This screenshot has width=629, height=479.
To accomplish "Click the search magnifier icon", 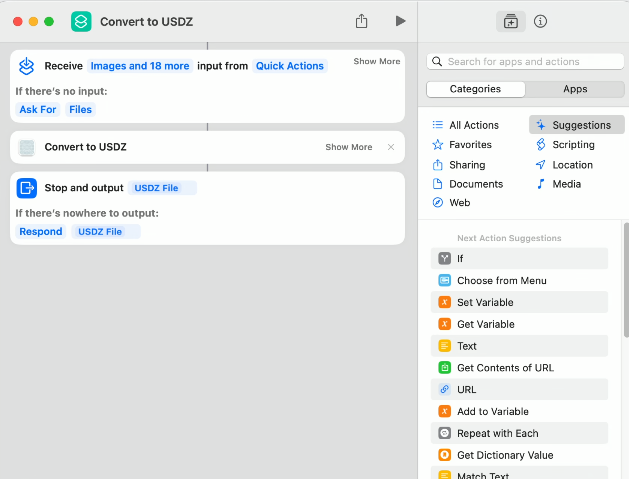I will click(437, 62).
